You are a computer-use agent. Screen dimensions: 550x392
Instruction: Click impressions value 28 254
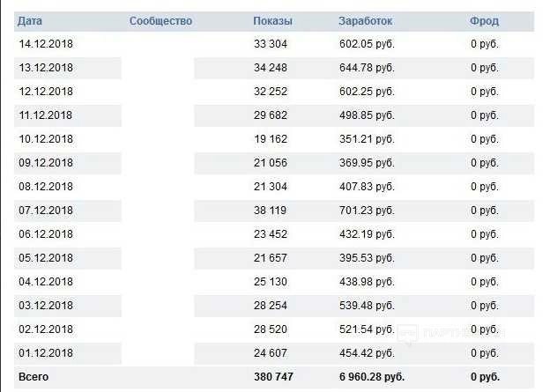(x=271, y=306)
